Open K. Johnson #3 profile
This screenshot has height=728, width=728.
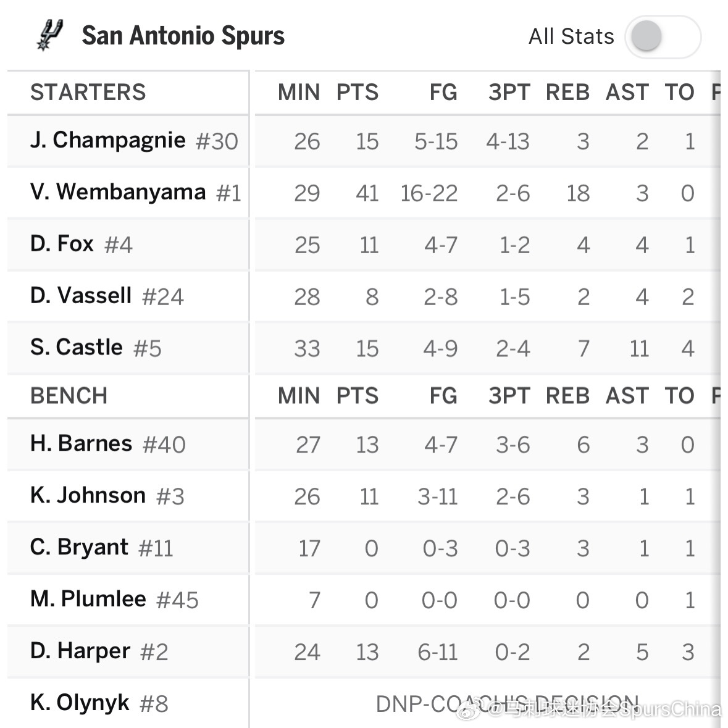[107, 495]
